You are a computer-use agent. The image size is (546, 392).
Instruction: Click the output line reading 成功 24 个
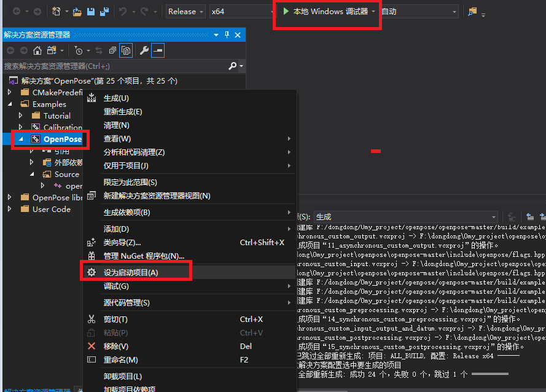pyautogui.click(x=404, y=374)
